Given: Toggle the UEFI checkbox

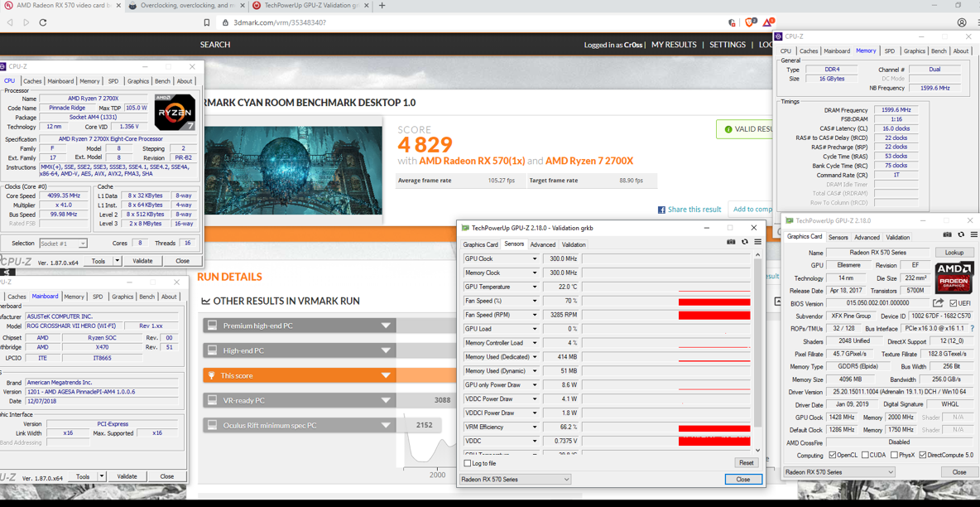Looking at the screenshot, I should tap(952, 303).
